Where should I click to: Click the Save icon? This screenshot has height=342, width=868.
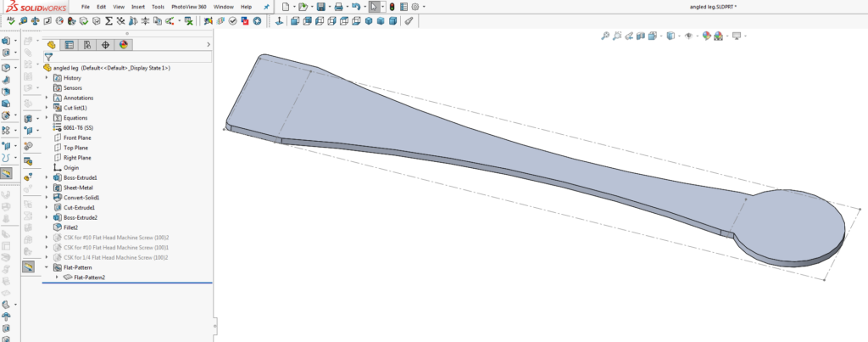click(x=320, y=7)
